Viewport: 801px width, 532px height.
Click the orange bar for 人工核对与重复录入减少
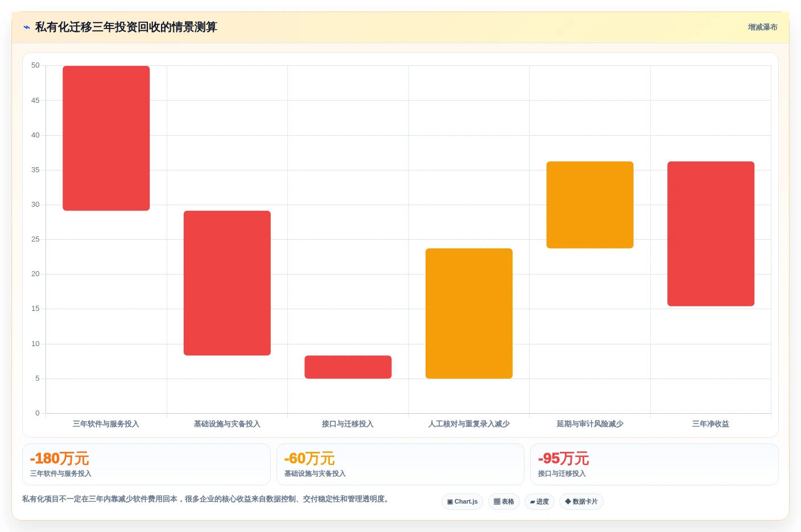(469, 313)
